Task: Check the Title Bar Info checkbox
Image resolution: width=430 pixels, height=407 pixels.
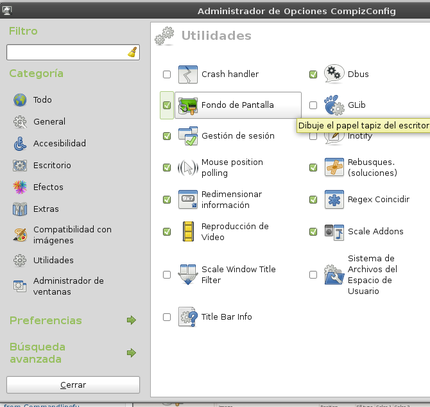Action: click(167, 317)
